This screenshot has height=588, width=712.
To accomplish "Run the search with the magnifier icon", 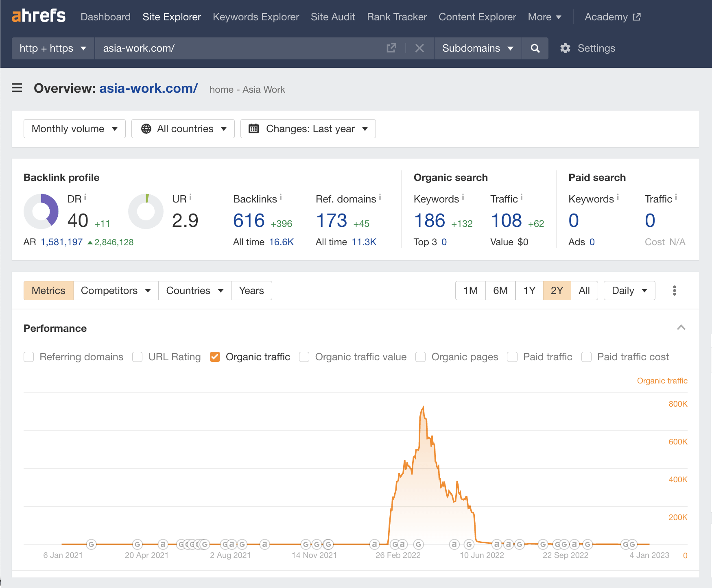I will tap(535, 48).
